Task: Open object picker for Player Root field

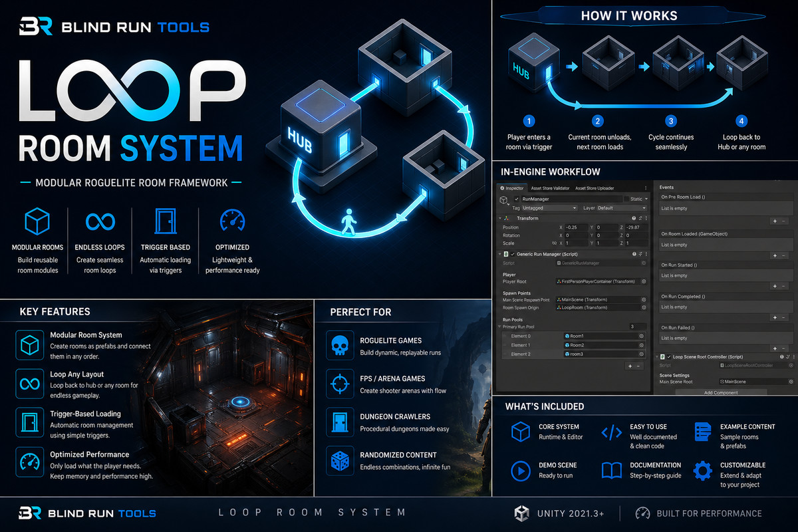Action: [x=644, y=281]
